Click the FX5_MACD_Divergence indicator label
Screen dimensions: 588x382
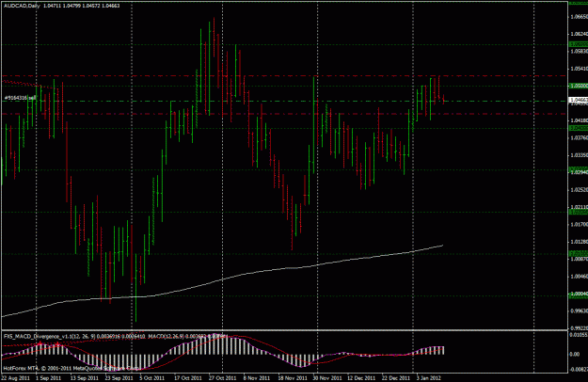click(48, 336)
